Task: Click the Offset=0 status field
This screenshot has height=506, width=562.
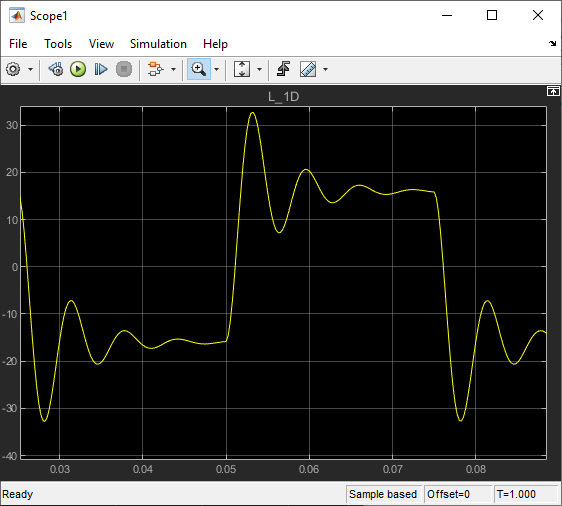Action: click(x=458, y=495)
